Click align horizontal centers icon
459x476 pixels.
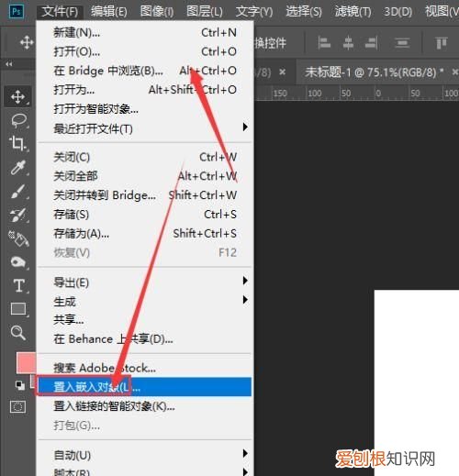(348, 43)
